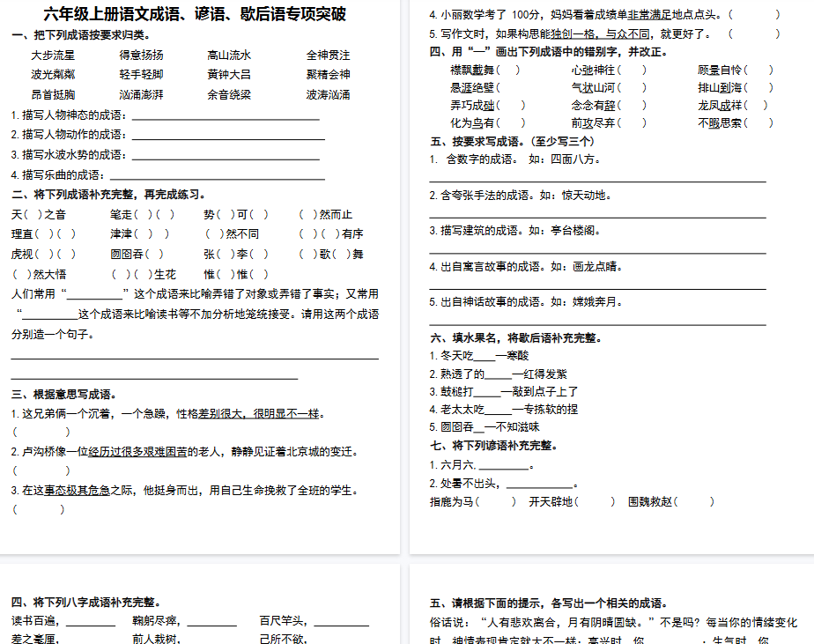Select the idiom 波光粼粼

tap(53, 74)
